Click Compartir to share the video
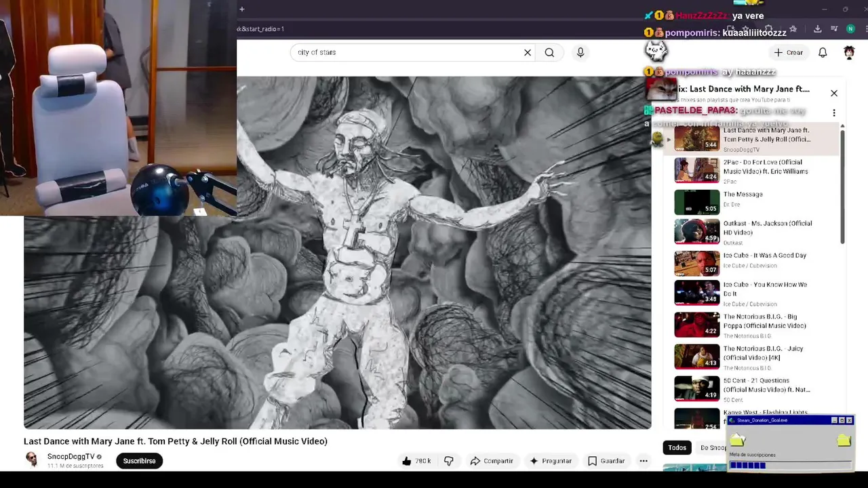Screen dimensions: 868x488 pyautogui.click(x=492, y=461)
